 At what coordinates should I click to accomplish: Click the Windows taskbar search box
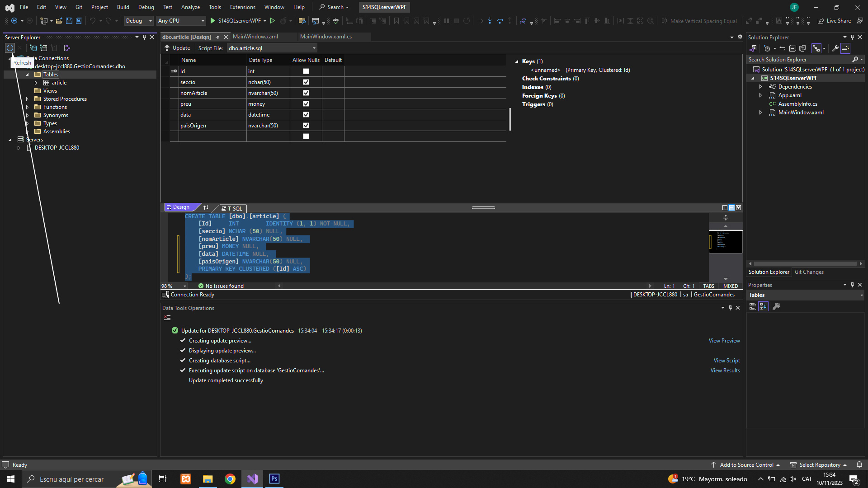71,479
